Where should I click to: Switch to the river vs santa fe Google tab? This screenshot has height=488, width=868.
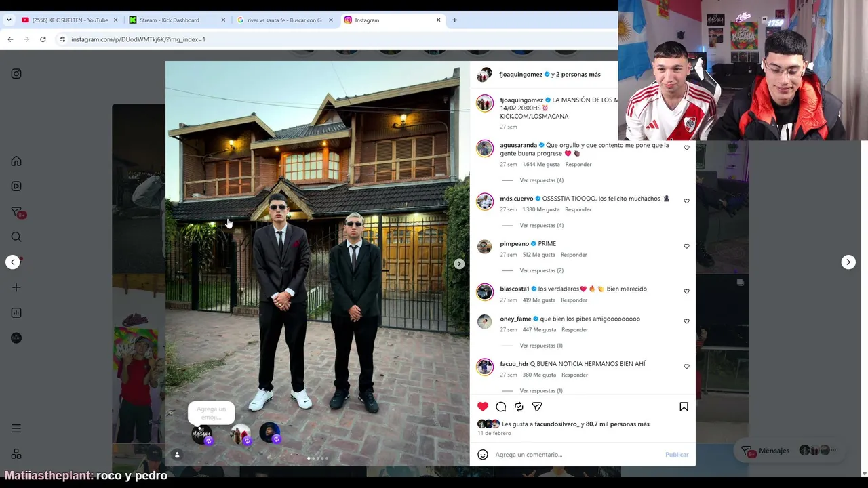285,20
